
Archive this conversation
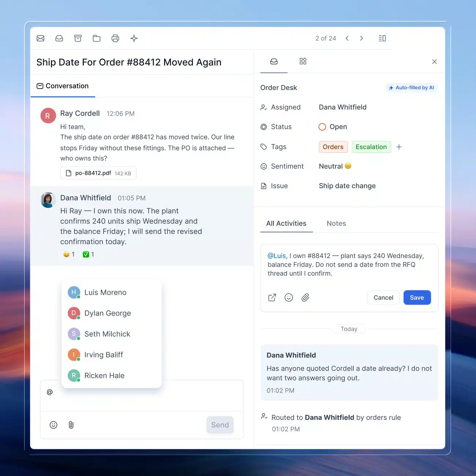[x=78, y=38]
